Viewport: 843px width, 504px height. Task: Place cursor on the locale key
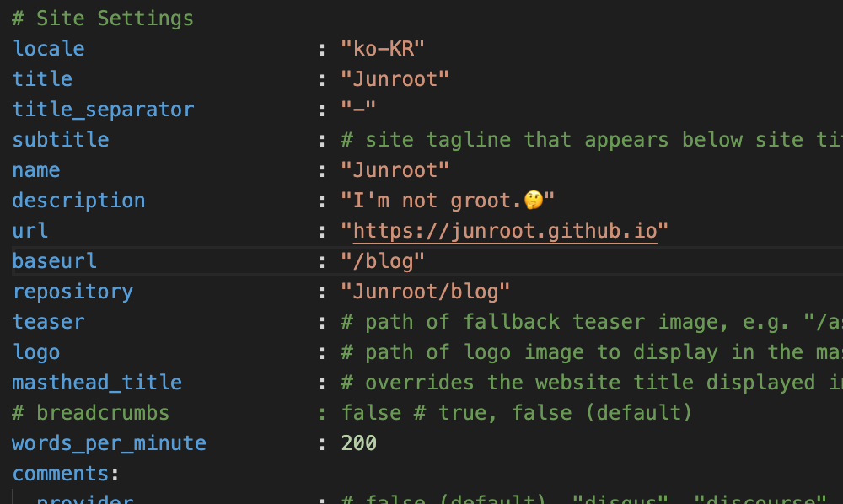(x=48, y=48)
